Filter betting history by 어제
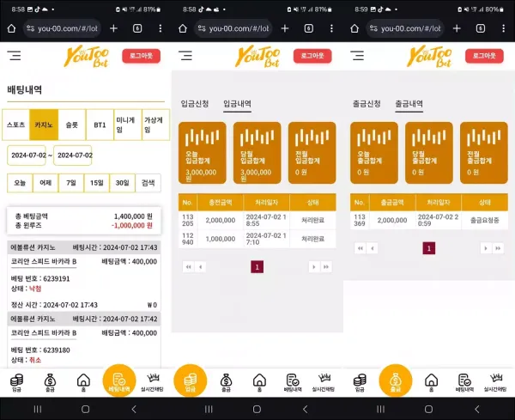 click(x=45, y=182)
